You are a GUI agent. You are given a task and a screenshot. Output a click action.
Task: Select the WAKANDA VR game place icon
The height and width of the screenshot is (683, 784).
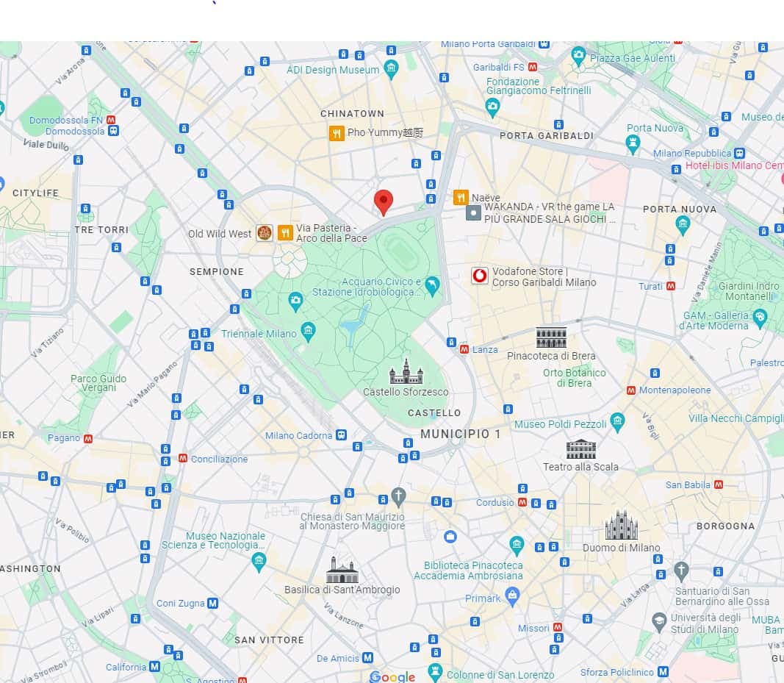pyautogui.click(x=473, y=213)
